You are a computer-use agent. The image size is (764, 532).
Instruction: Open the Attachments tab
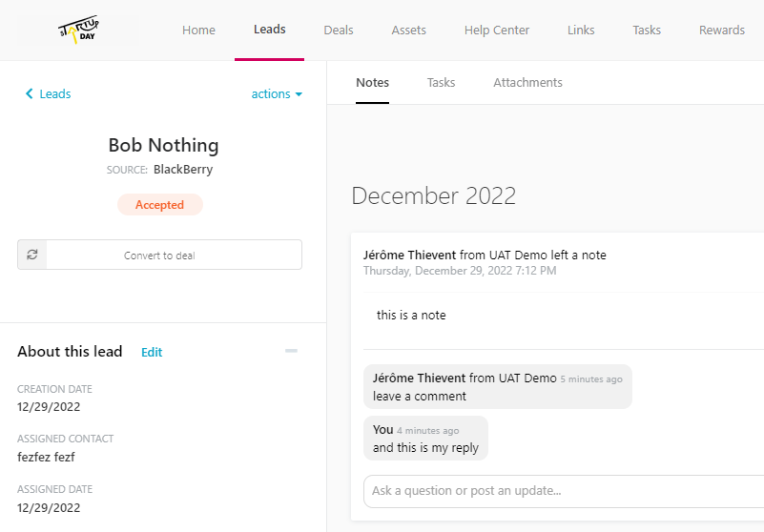point(527,82)
